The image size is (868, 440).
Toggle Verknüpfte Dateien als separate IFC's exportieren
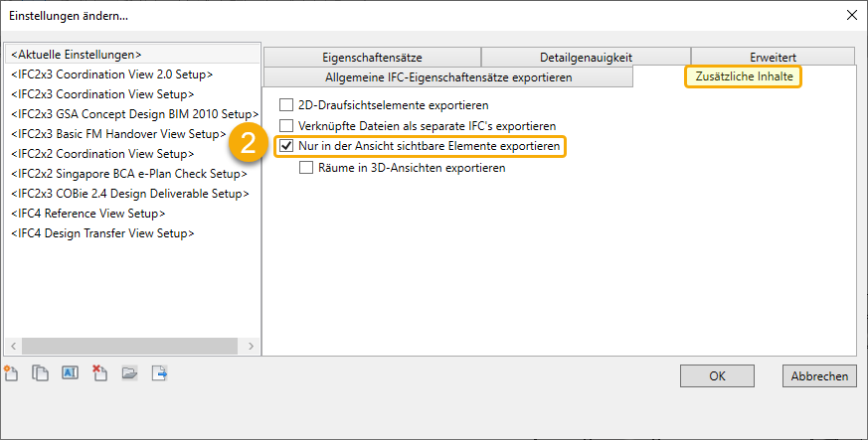[286, 126]
